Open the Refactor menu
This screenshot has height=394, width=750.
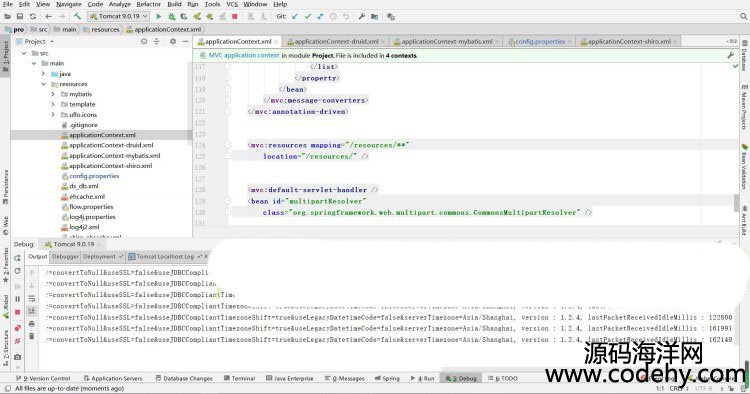pos(148,4)
